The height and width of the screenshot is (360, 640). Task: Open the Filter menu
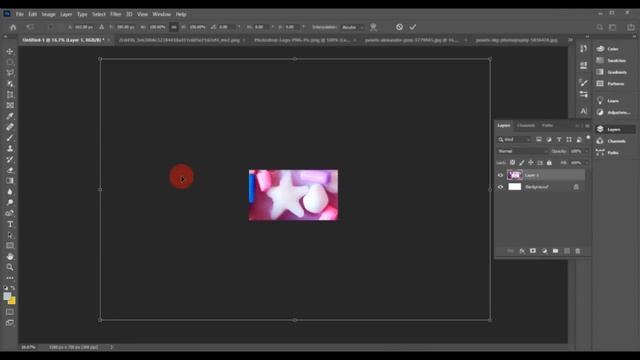pyautogui.click(x=116, y=14)
